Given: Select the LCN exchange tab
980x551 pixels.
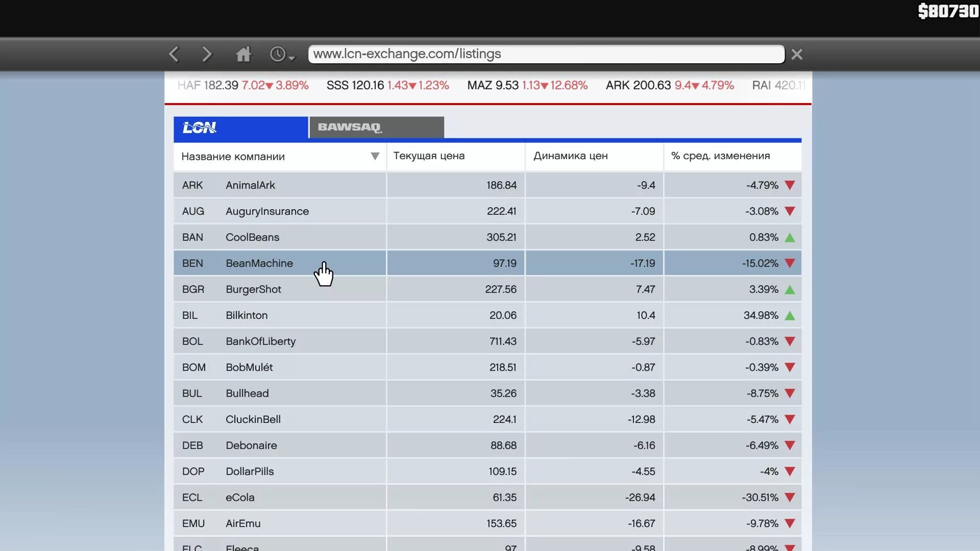Looking at the screenshot, I should coord(240,127).
